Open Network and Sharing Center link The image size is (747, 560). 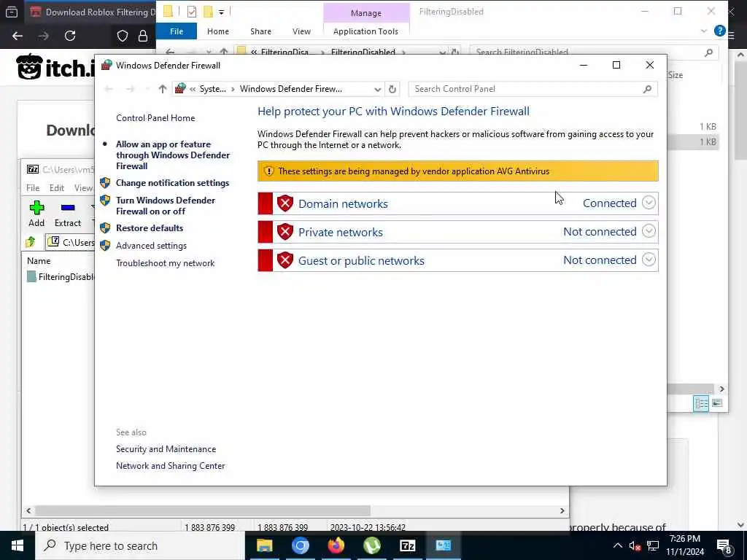[170, 466]
